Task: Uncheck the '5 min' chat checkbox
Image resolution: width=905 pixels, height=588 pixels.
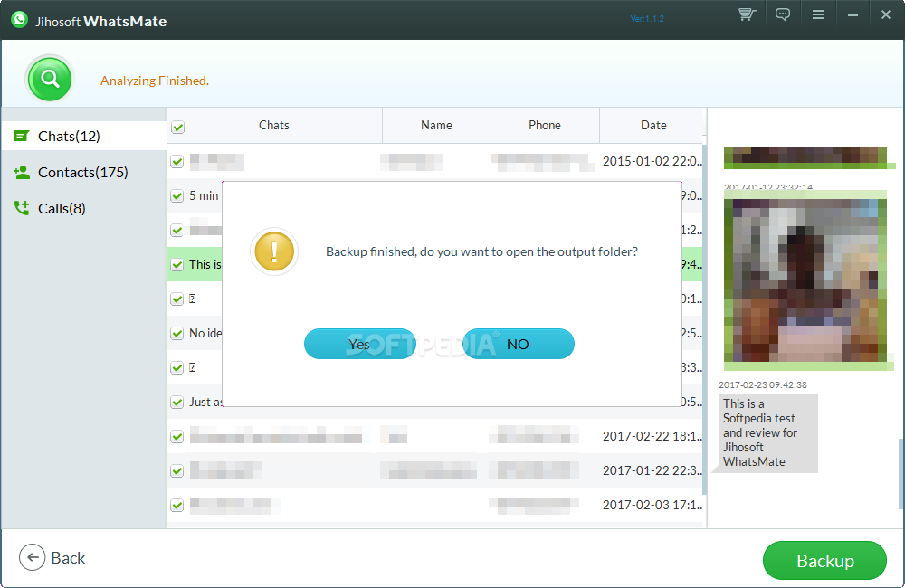Action: click(177, 196)
